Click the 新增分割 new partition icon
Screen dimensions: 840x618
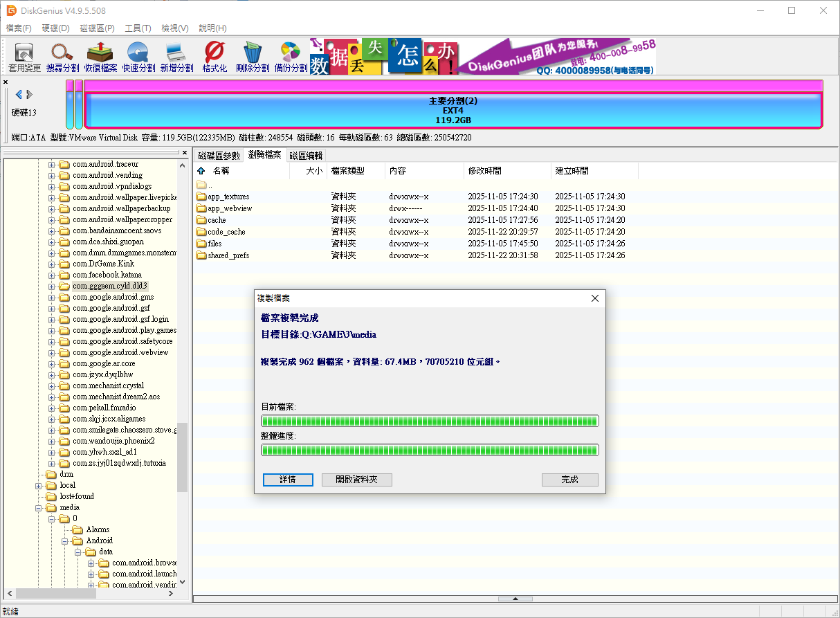click(x=176, y=57)
